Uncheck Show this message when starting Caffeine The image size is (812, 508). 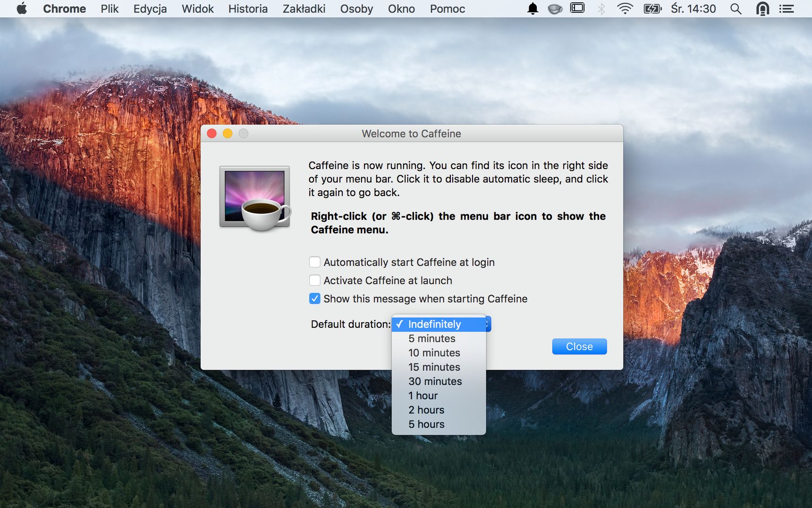[x=314, y=299]
